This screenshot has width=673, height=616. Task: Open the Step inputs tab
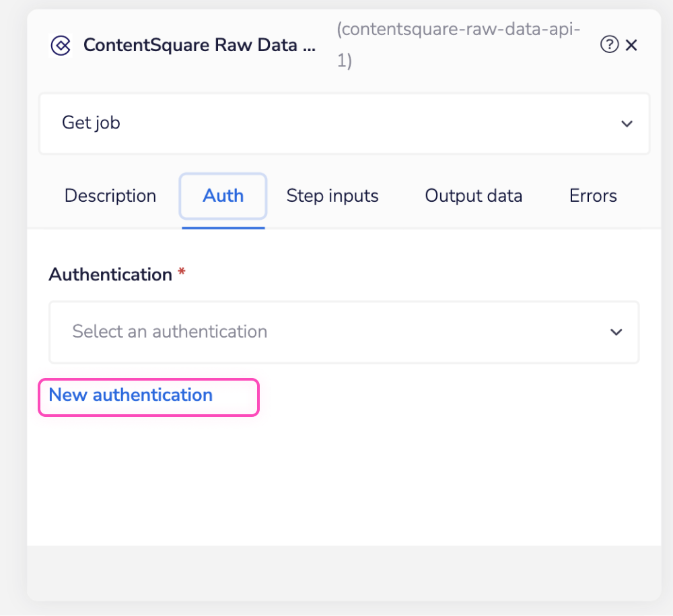[332, 196]
